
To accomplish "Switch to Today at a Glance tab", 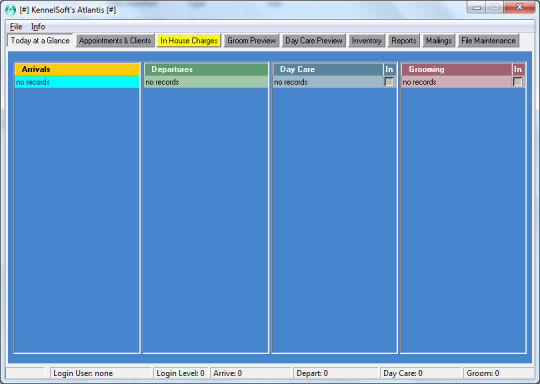I will 40,41.
